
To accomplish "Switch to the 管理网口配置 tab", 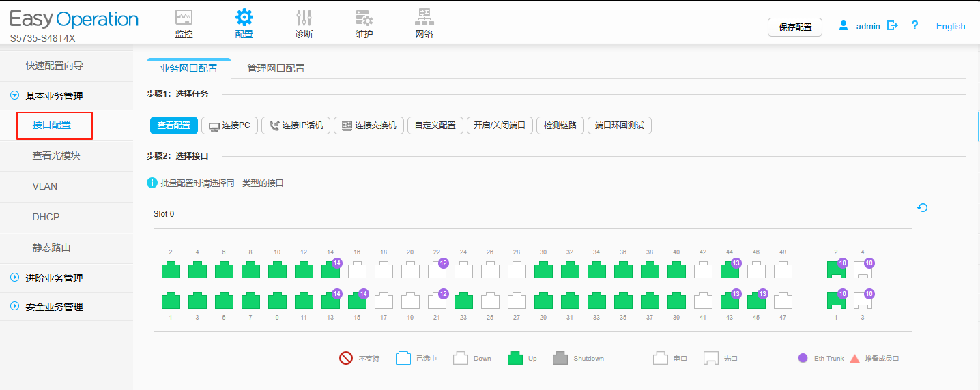I will pos(276,68).
